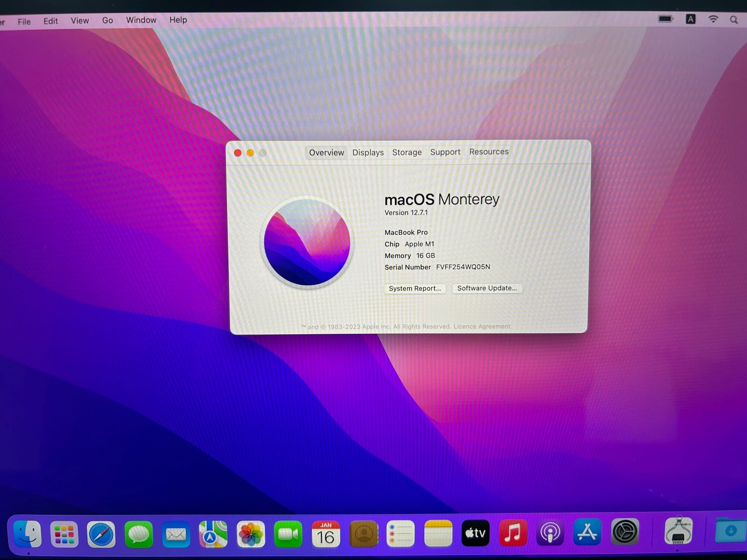Click the MacBook Pro model text
This screenshot has width=747, height=560.
[406, 232]
